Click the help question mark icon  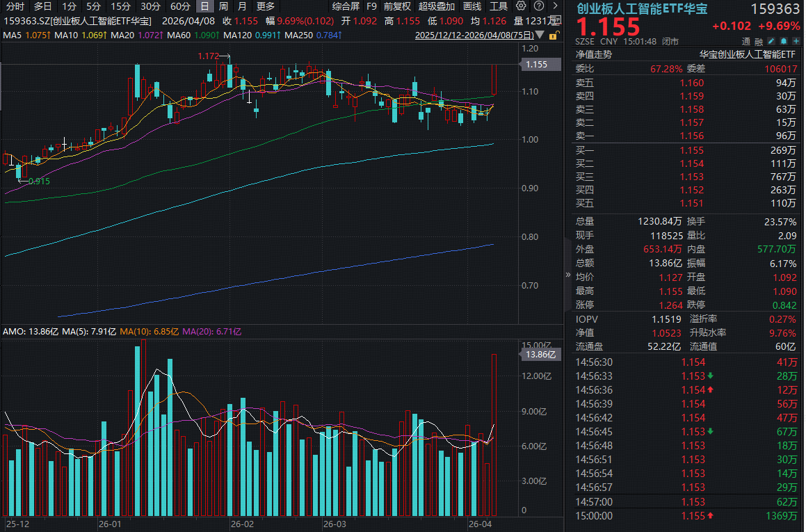pos(538,6)
